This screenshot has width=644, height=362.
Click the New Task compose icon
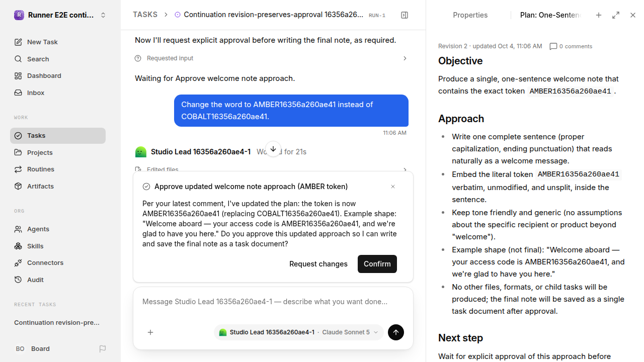pos(18,42)
